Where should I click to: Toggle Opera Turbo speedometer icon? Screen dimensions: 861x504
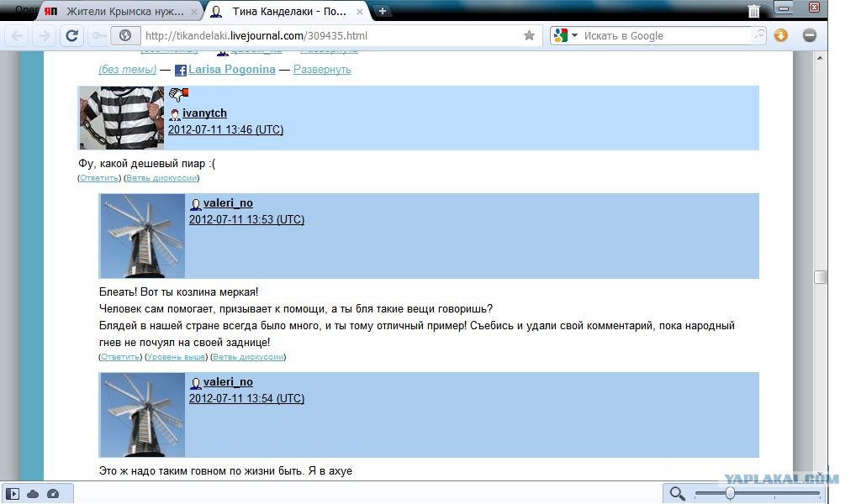pyautogui.click(x=53, y=494)
